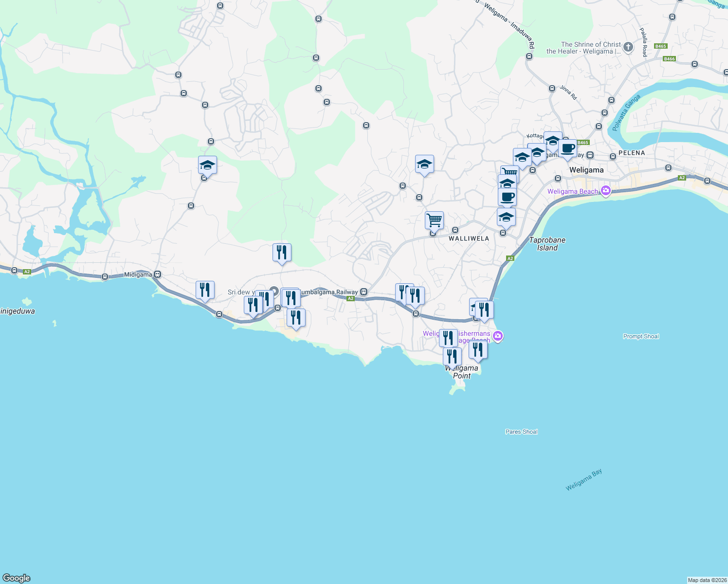Screen dimensions: 728x584
Task: Click the Kumbalgama Railway station icon
Action: (x=364, y=292)
